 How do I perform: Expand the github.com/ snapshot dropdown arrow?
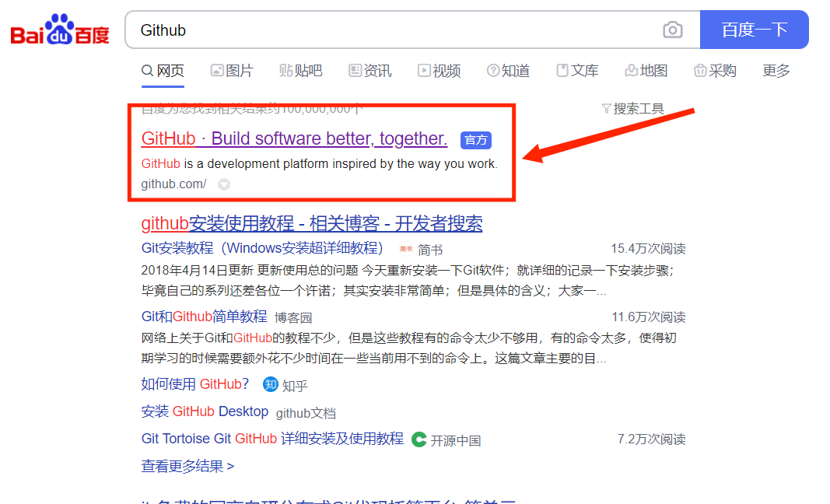223,184
